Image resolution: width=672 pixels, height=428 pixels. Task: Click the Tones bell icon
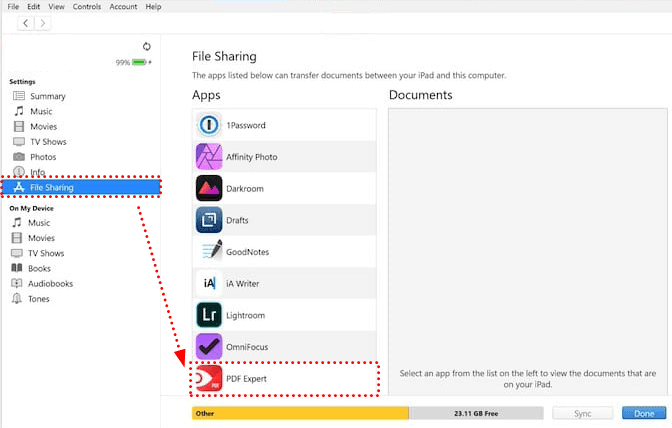click(17, 298)
